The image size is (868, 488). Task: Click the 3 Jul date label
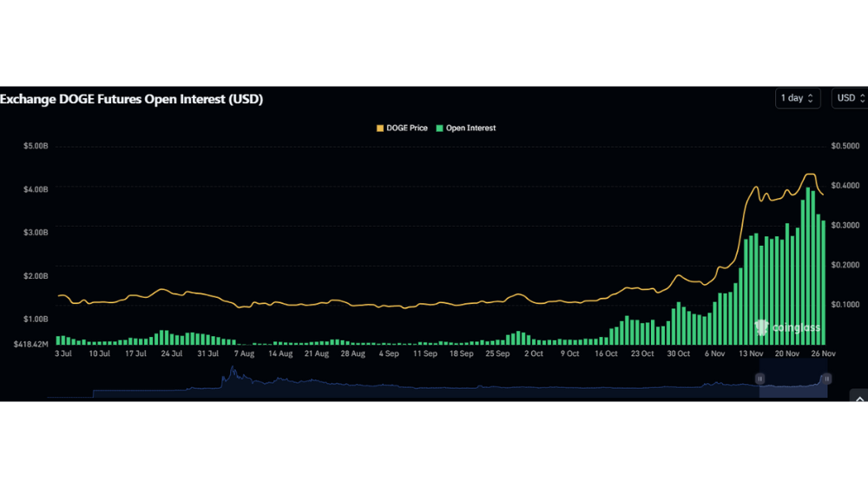(x=63, y=353)
